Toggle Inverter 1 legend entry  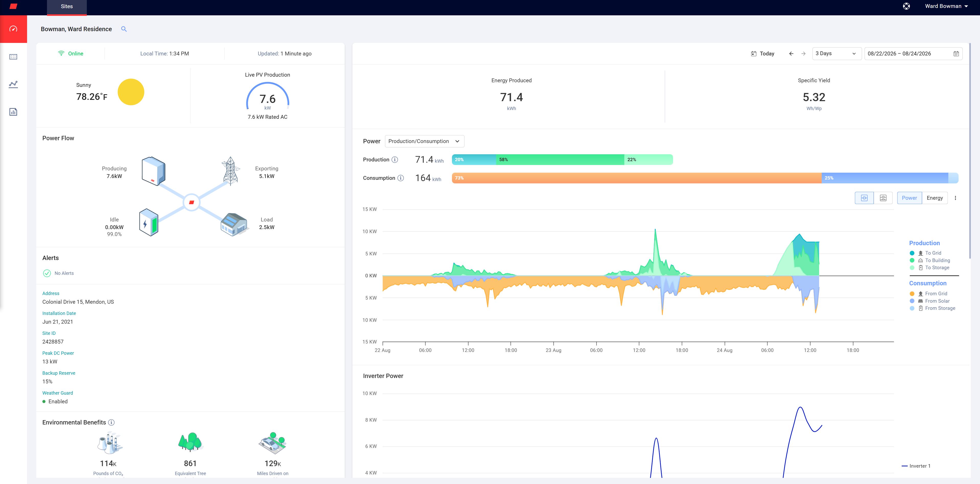(x=916, y=466)
